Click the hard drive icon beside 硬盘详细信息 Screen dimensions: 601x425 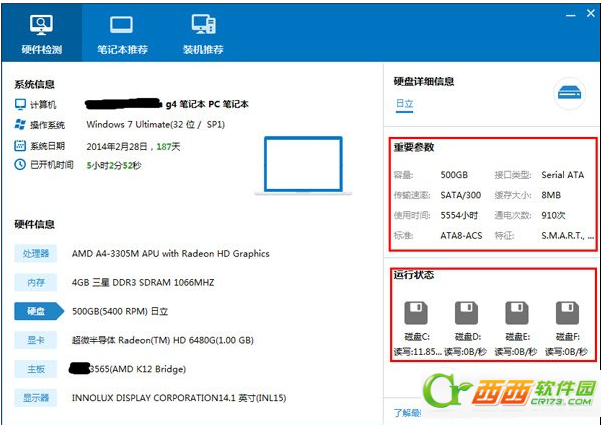pyautogui.click(x=570, y=93)
